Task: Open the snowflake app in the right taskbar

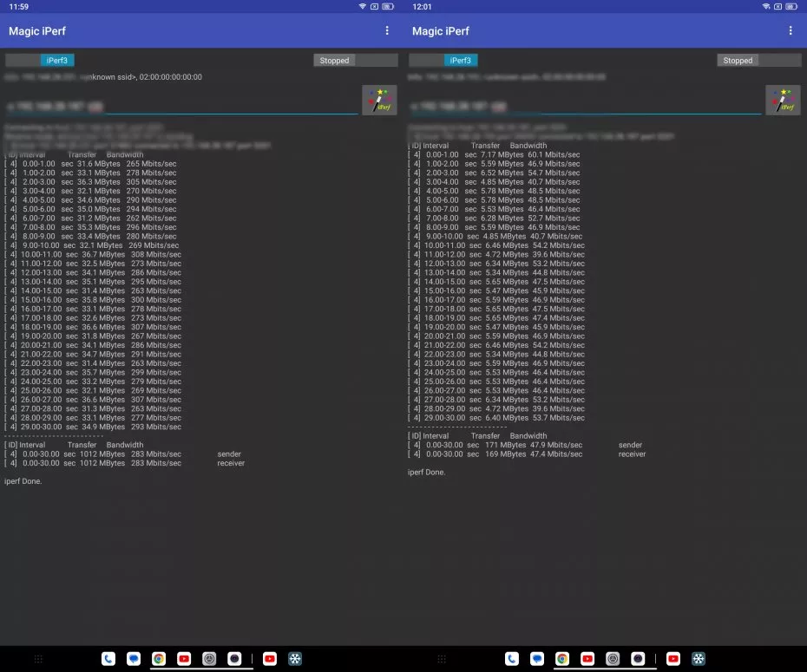Action: pos(699,659)
